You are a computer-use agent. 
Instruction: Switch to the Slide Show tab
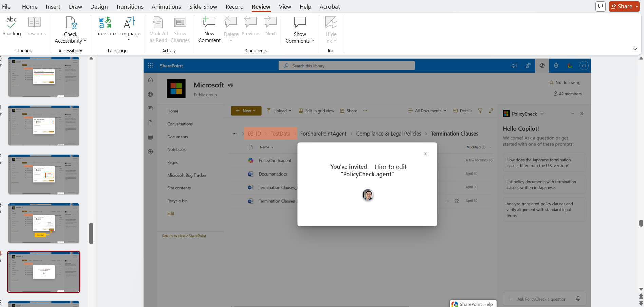pos(203,6)
